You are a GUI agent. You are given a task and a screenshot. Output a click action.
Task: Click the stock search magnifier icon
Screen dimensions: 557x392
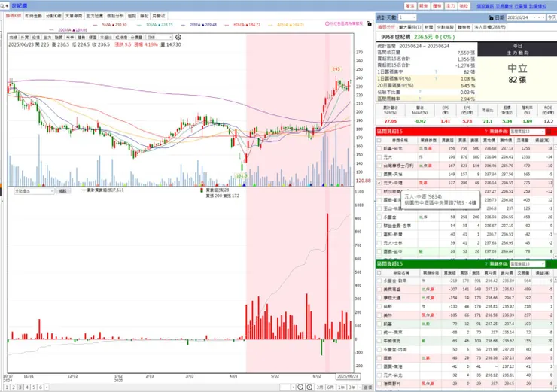tap(2, 6)
